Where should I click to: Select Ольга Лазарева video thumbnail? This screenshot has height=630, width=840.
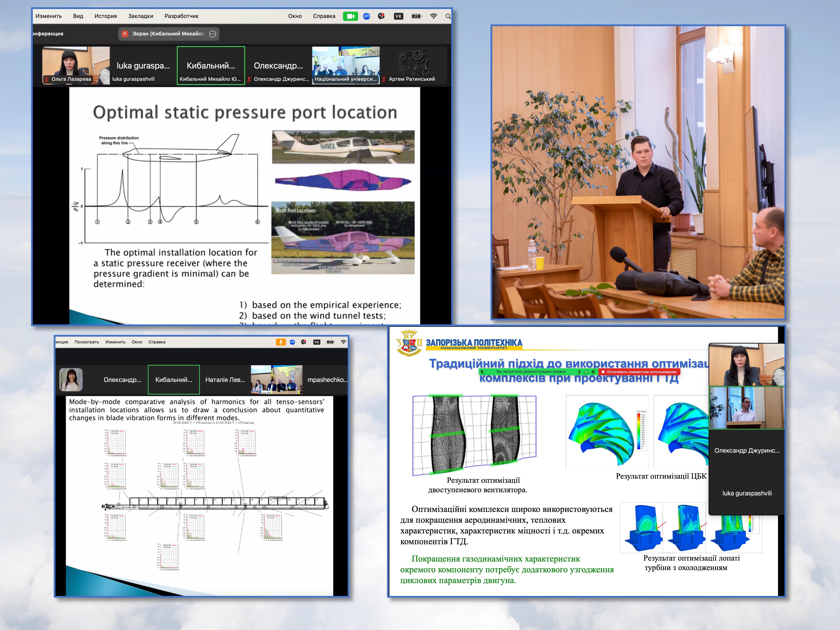click(x=76, y=65)
